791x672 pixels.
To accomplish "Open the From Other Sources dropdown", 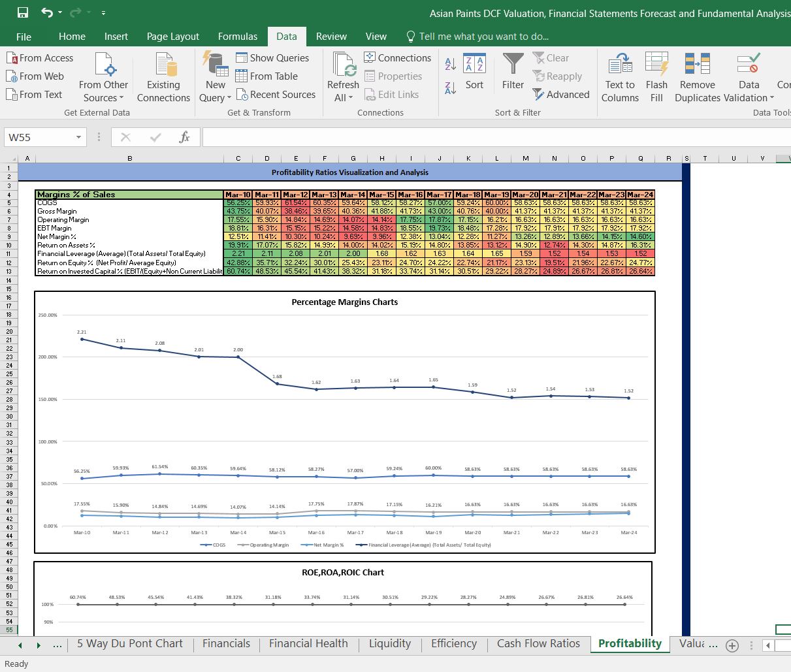I will click(103, 77).
